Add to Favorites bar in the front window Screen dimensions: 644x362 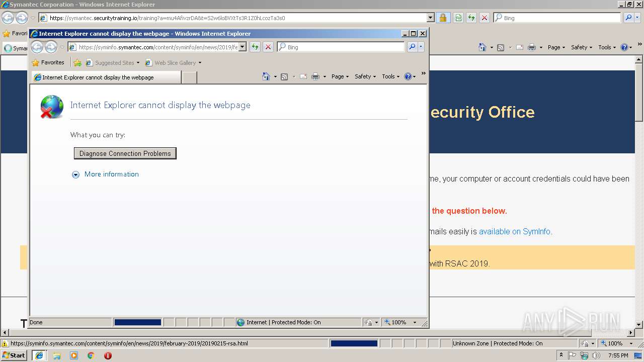click(x=77, y=63)
